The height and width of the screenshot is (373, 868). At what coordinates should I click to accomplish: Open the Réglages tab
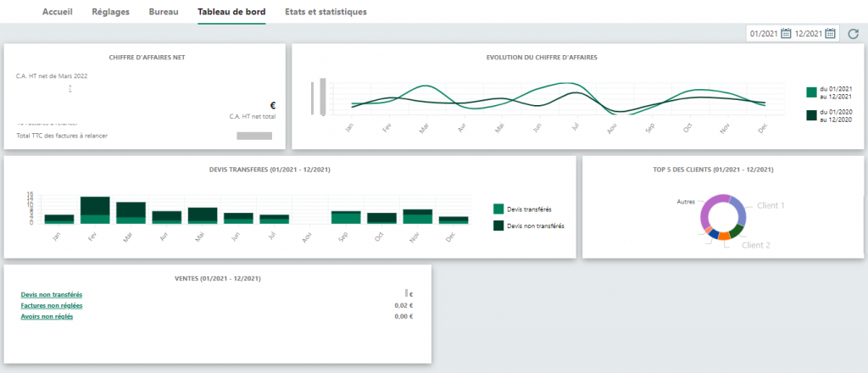(110, 13)
